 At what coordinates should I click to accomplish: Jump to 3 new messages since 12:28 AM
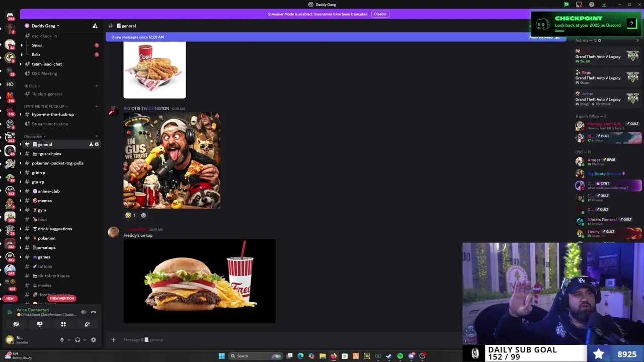pos(138,37)
